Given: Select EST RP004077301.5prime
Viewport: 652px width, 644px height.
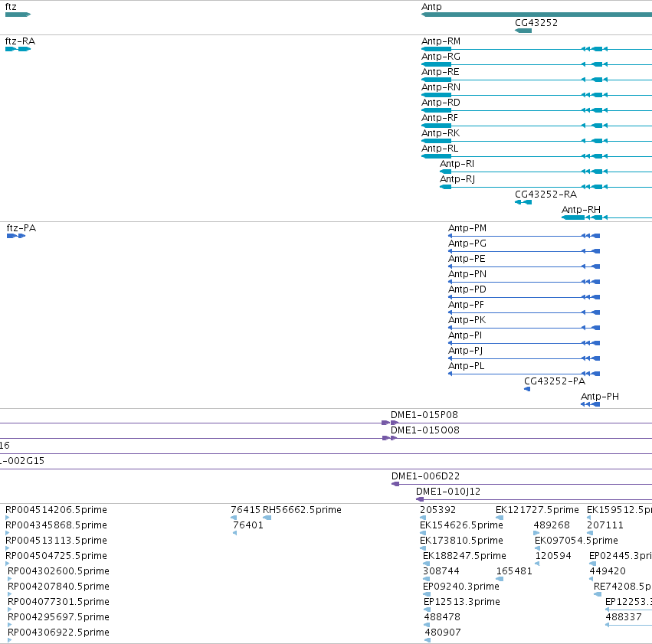Looking at the screenshot, I should click(x=58, y=602).
